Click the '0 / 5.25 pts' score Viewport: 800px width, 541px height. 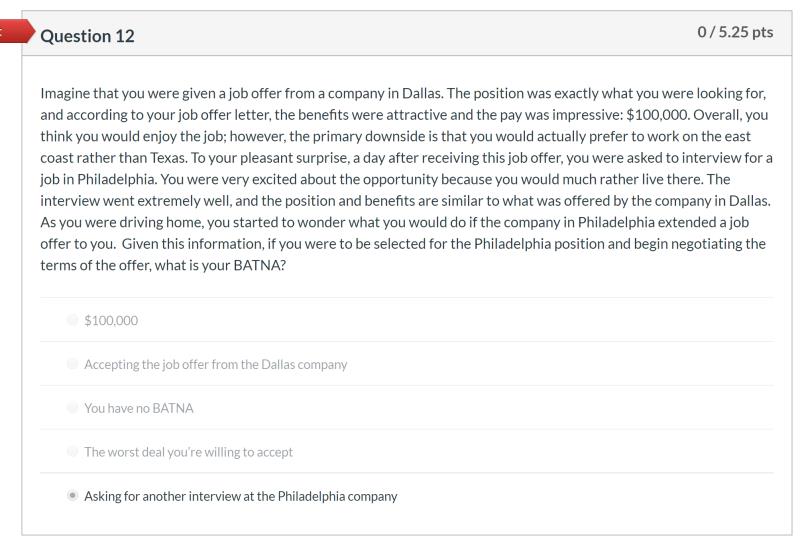(x=735, y=33)
